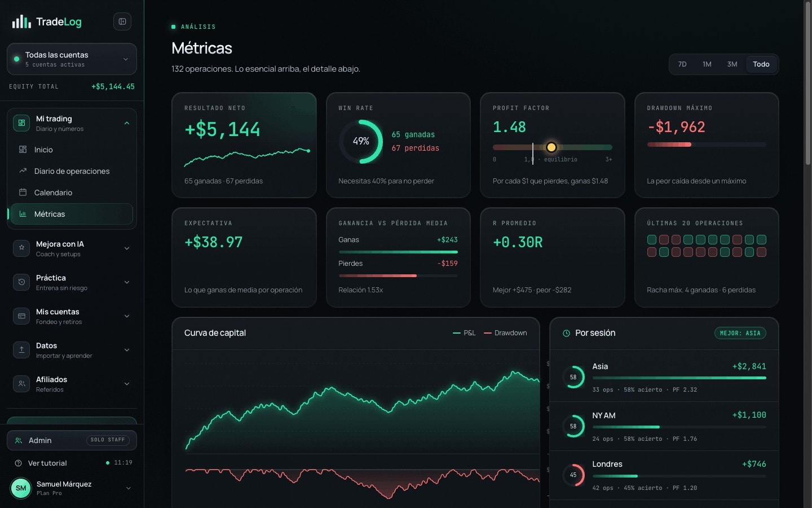Expand the Práctica section chevron
This screenshot has width=812, height=508.
(127, 282)
